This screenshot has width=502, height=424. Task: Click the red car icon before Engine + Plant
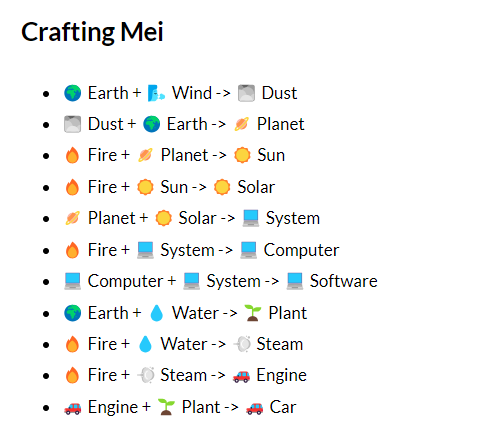pyautogui.click(x=73, y=408)
